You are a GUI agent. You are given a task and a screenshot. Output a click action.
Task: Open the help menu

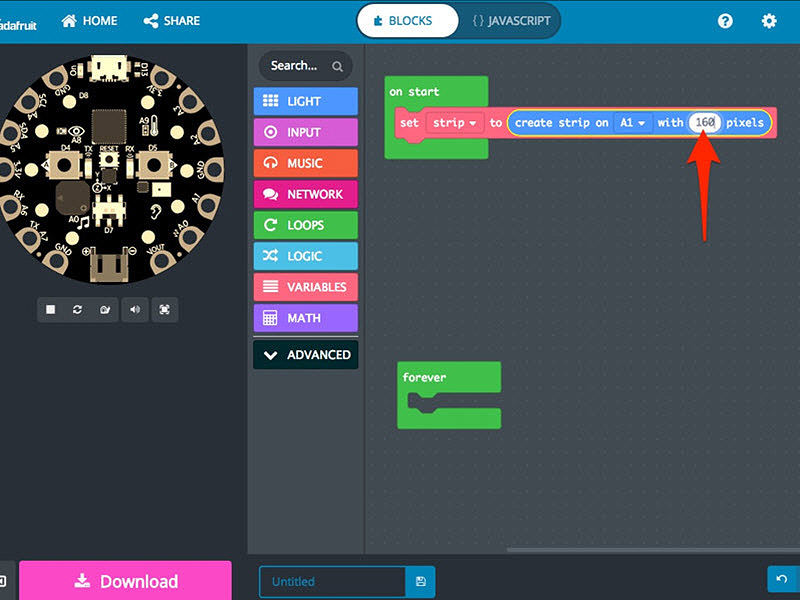pos(725,20)
